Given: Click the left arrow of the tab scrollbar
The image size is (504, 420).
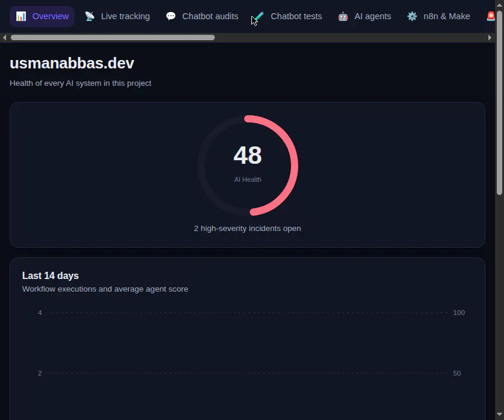Looking at the screenshot, I should [5, 38].
